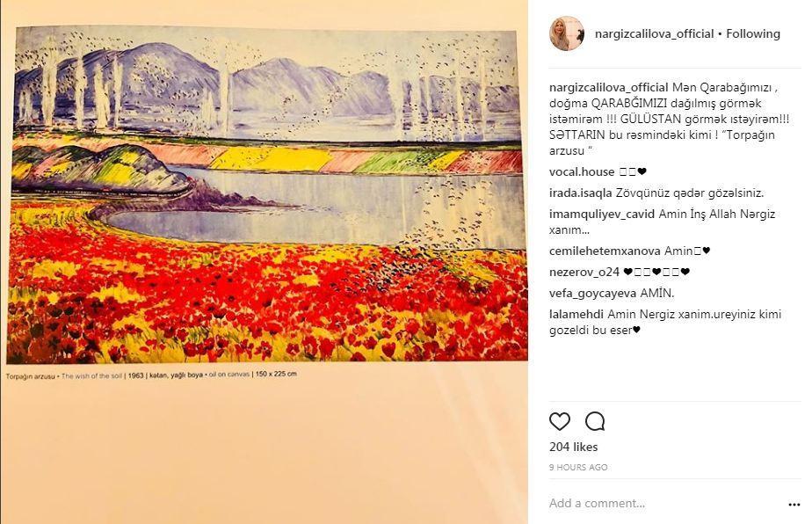Like the post with the heart icon
Image resolution: width=812 pixels, height=524 pixels.
coord(560,421)
